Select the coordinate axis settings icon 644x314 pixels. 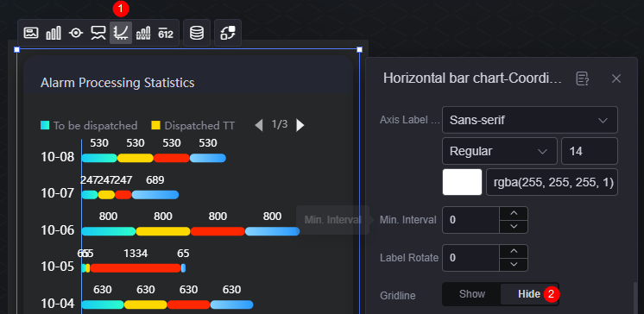(x=121, y=33)
